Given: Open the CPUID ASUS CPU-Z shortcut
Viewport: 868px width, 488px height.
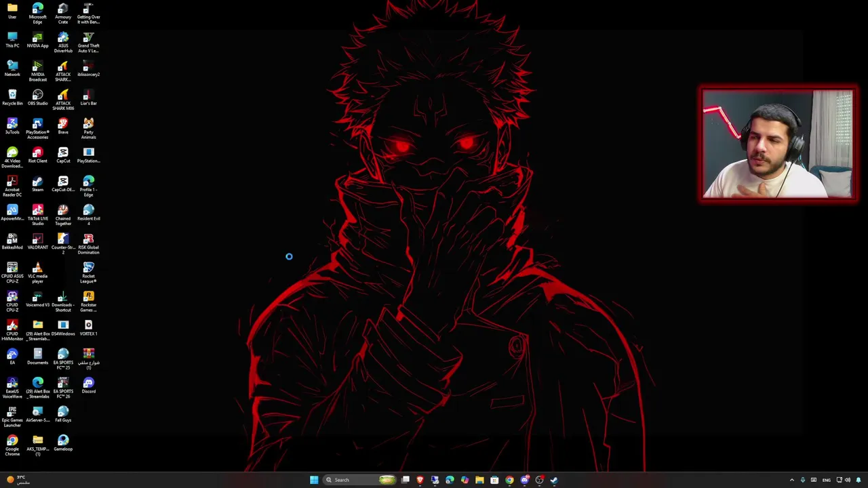Looking at the screenshot, I should pos(12,272).
